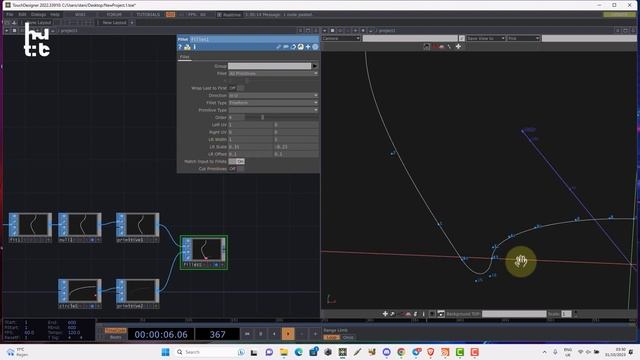Image resolution: width=640 pixels, height=360 pixels.
Task: Open Google Chrome from the taskbar
Action: coord(401,352)
